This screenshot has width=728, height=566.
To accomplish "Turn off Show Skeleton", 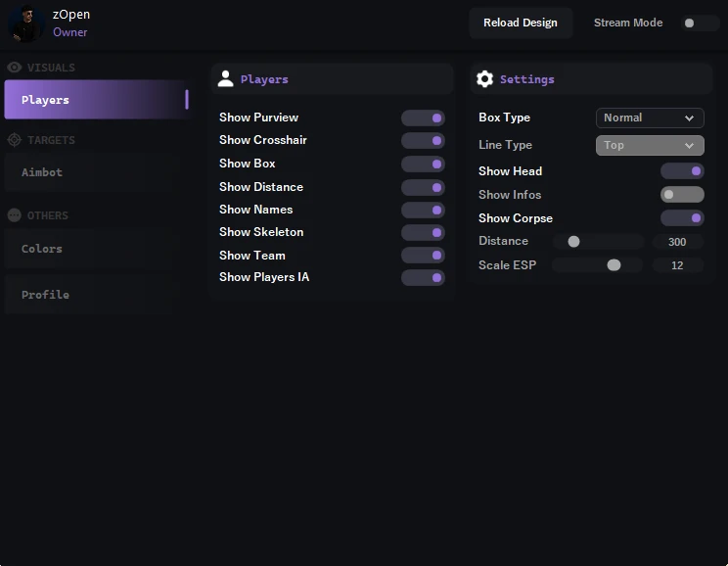I will point(423,232).
